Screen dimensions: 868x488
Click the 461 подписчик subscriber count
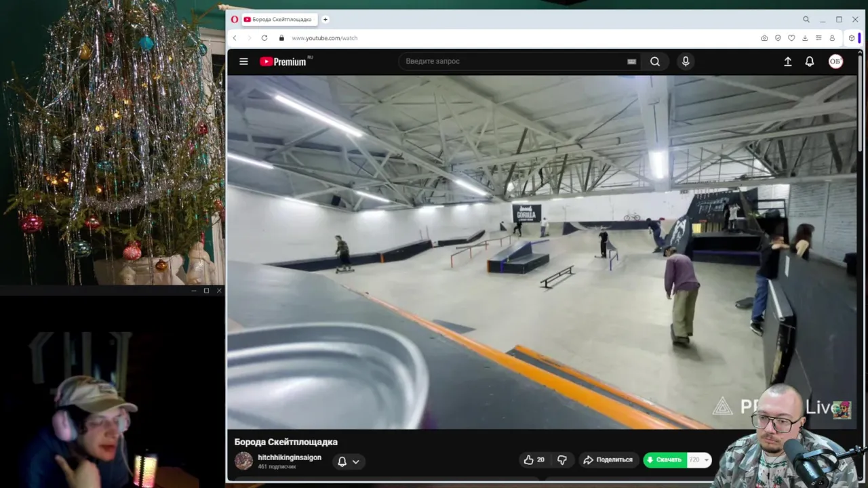(x=277, y=467)
